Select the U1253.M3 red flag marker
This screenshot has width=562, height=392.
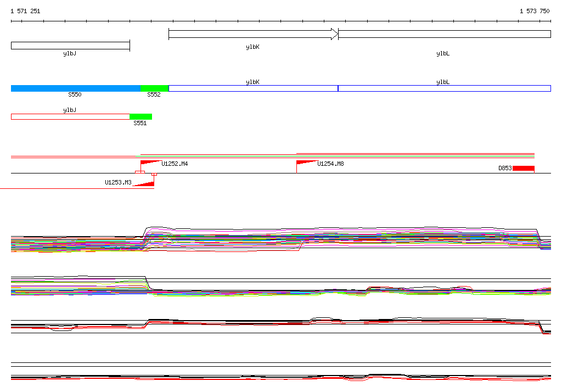[x=144, y=183]
